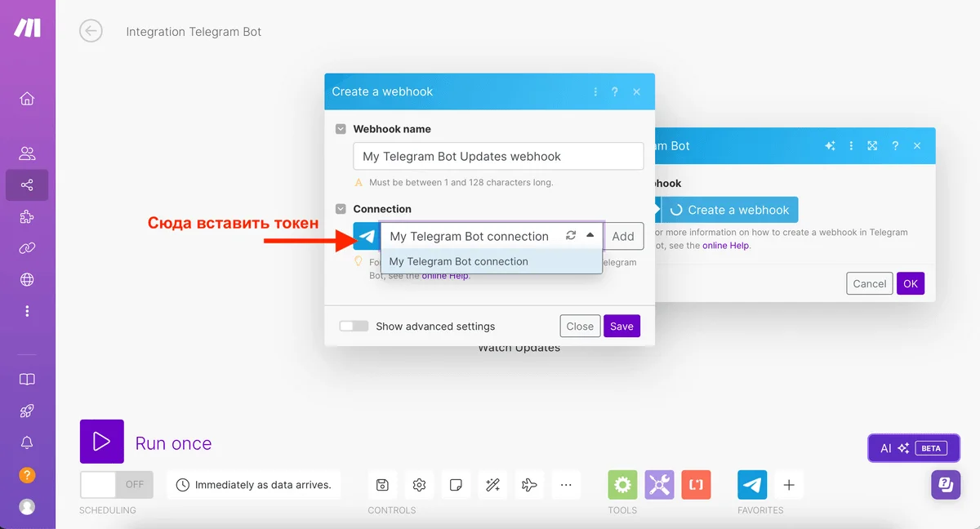Click the Home icon in sidebar
Screen dimensions: 980x529
tap(27, 99)
